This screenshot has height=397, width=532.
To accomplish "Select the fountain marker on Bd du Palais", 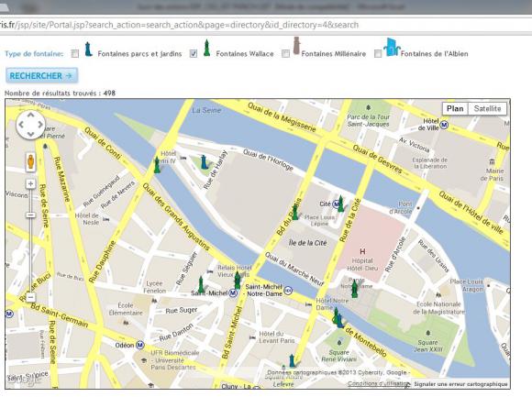I will pos(295,212).
